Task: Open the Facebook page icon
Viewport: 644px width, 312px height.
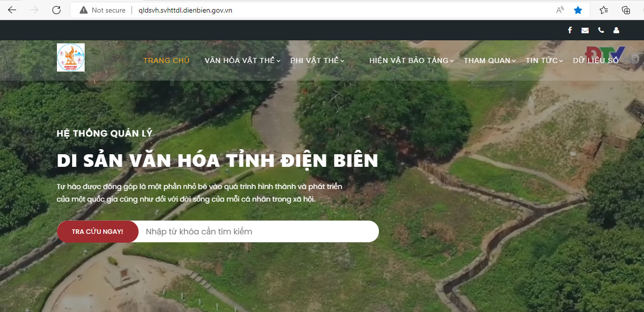Action: pyautogui.click(x=570, y=30)
